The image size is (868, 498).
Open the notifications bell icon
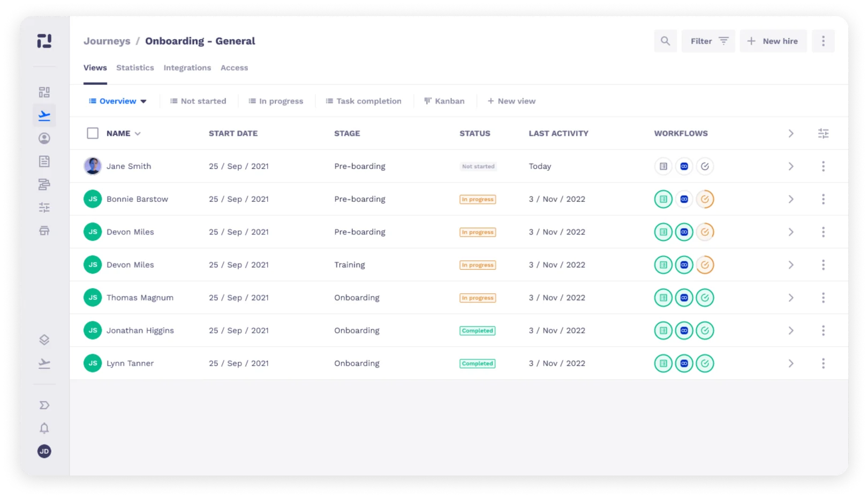pos(44,428)
